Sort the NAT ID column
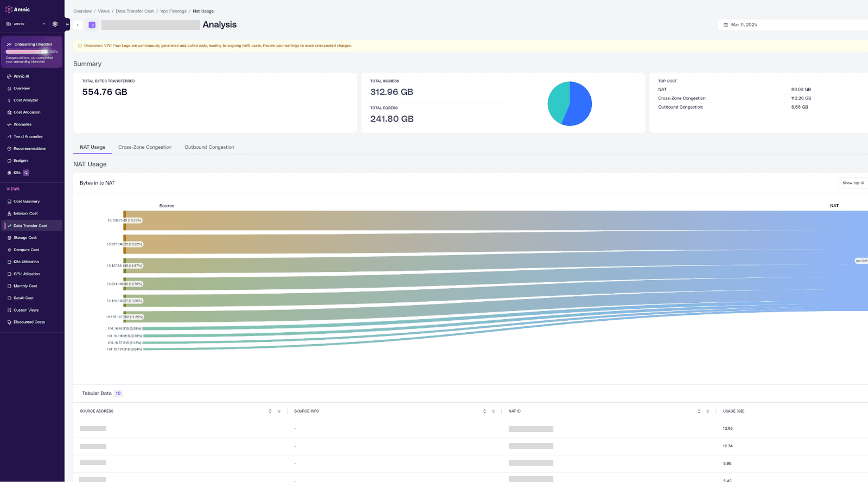868x482 pixels. coord(699,411)
